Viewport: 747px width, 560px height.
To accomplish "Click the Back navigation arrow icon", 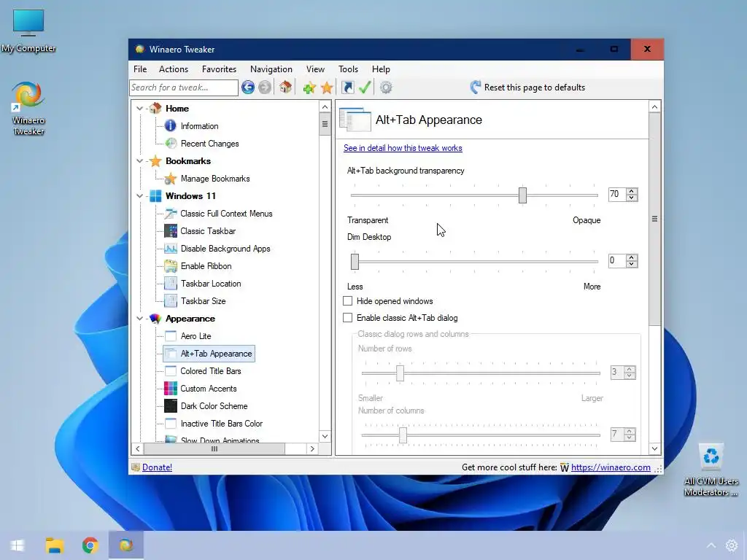I will (x=248, y=87).
